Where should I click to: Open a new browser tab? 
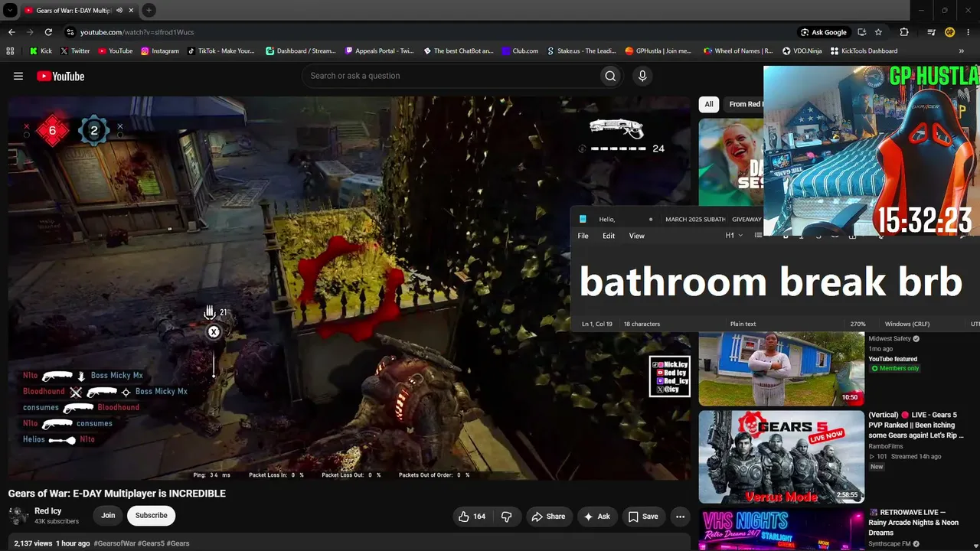coord(149,11)
